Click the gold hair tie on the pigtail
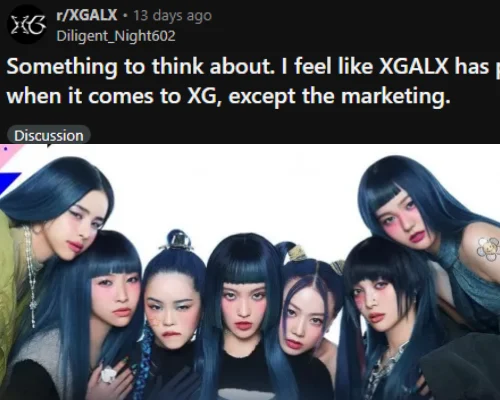 pyautogui.click(x=296, y=252)
